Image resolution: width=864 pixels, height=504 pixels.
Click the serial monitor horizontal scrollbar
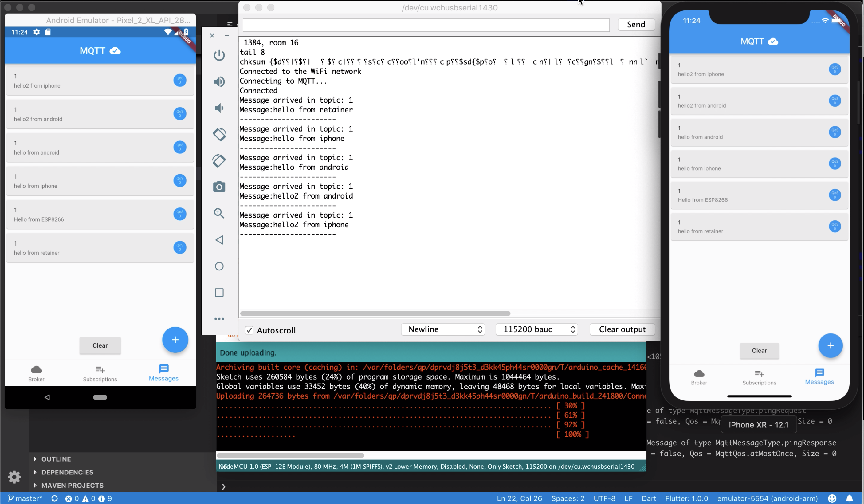click(375, 313)
